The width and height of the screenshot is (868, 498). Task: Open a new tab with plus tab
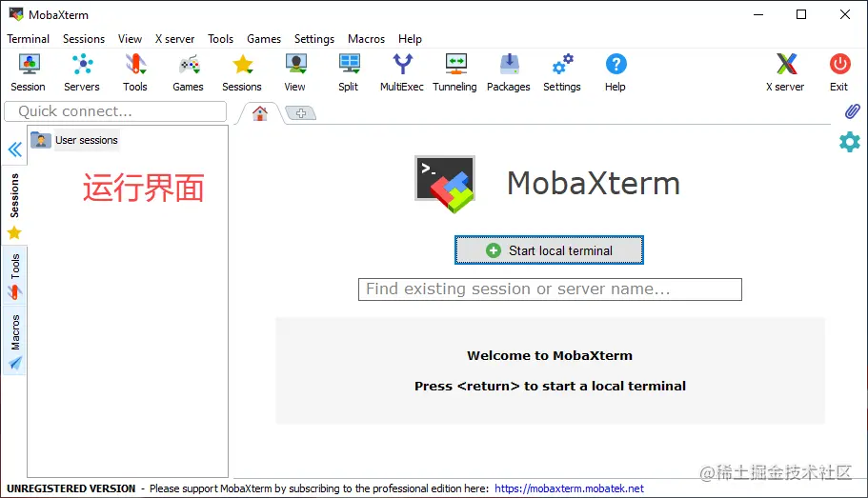click(x=300, y=113)
